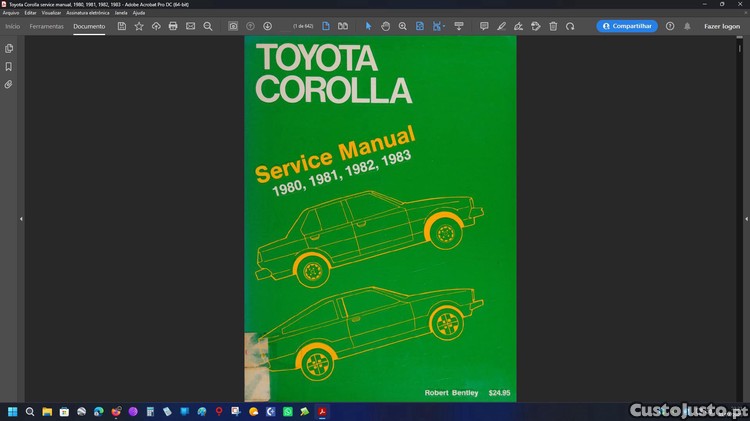Delete the page with the trash can icon
The height and width of the screenshot is (421, 750).
(553, 26)
